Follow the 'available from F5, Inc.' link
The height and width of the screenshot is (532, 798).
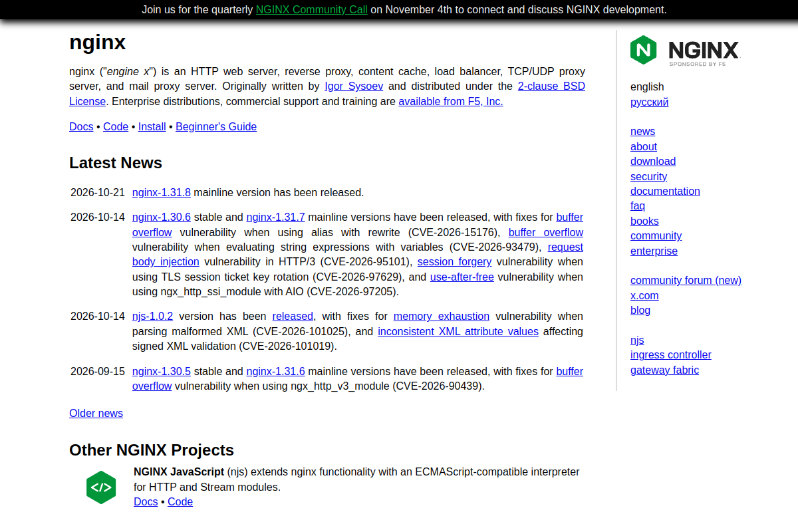tap(451, 102)
